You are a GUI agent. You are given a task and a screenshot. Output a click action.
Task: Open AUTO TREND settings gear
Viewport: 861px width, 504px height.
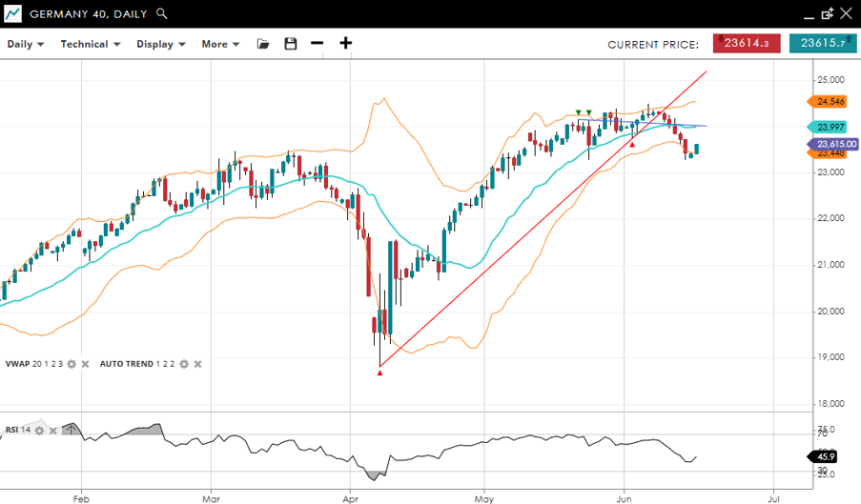coord(184,364)
